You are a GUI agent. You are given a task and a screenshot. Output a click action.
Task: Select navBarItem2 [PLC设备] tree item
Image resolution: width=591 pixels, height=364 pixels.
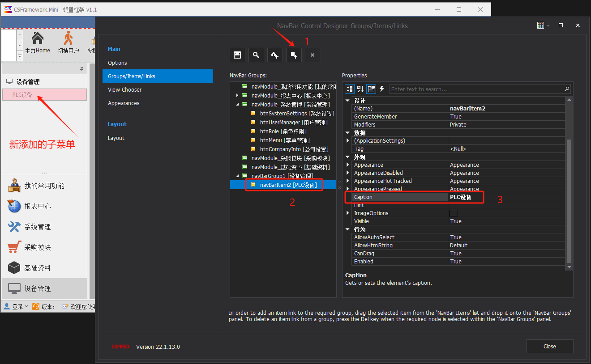pos(288,185)
